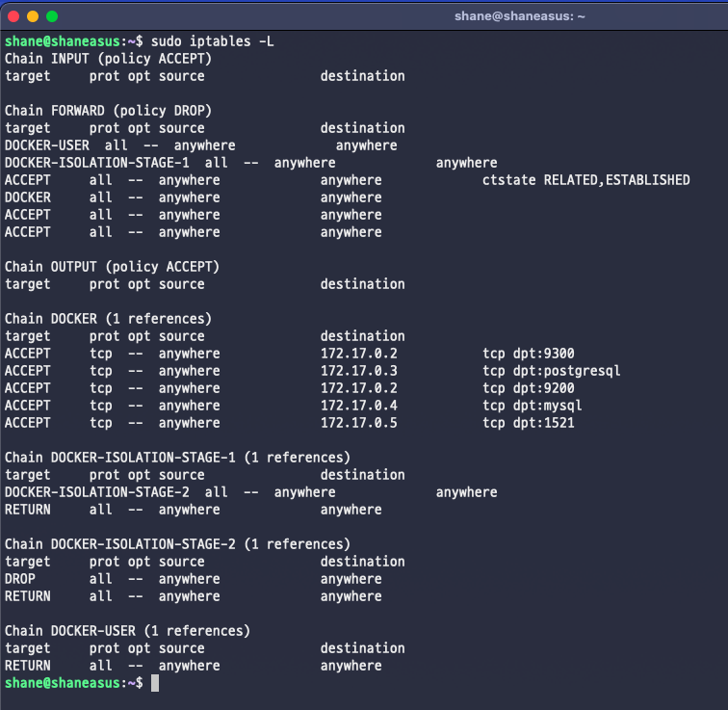This screenshot has width=728, height=710.
Task: Click the text tcp dpt:mysql
Action: [533, 406]
